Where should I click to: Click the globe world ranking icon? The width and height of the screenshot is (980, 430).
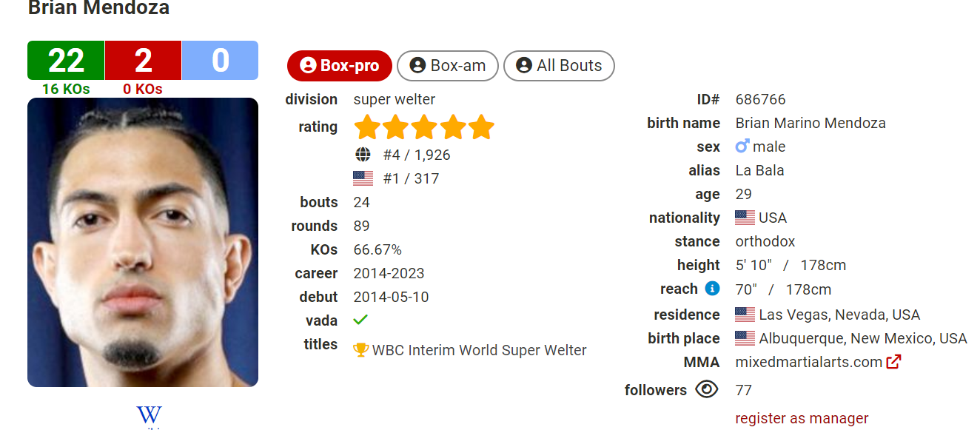pos(363,155)
